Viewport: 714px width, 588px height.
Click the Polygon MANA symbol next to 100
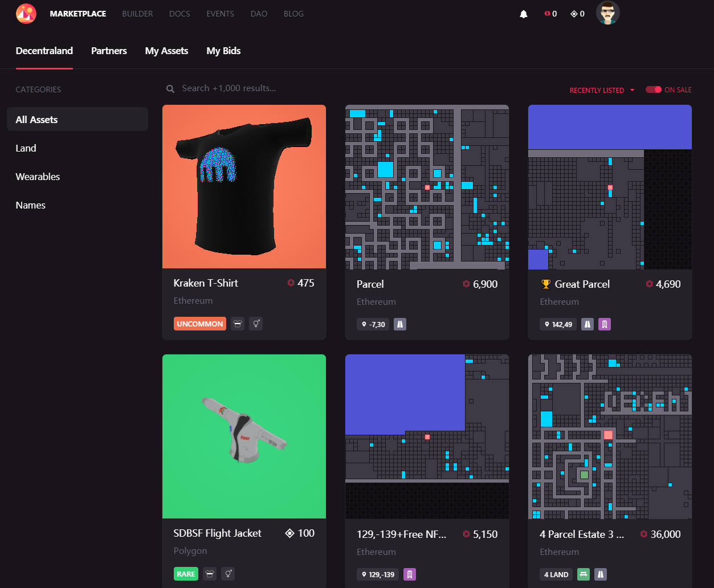(289, 533)
